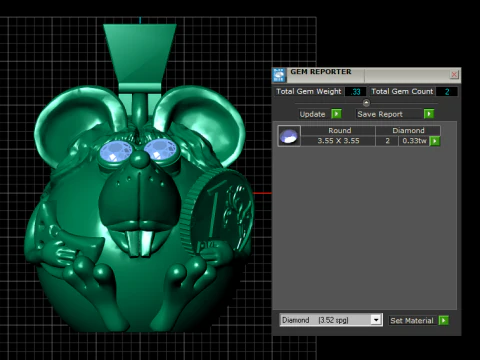The image size is (480, 360).
Task: Click the Total Gem Weight value .33
Action: [356, 92]
